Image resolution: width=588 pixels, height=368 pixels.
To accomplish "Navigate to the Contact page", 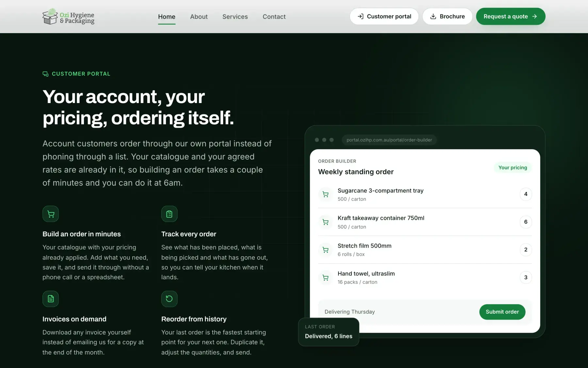I will (x=274, y=17).
